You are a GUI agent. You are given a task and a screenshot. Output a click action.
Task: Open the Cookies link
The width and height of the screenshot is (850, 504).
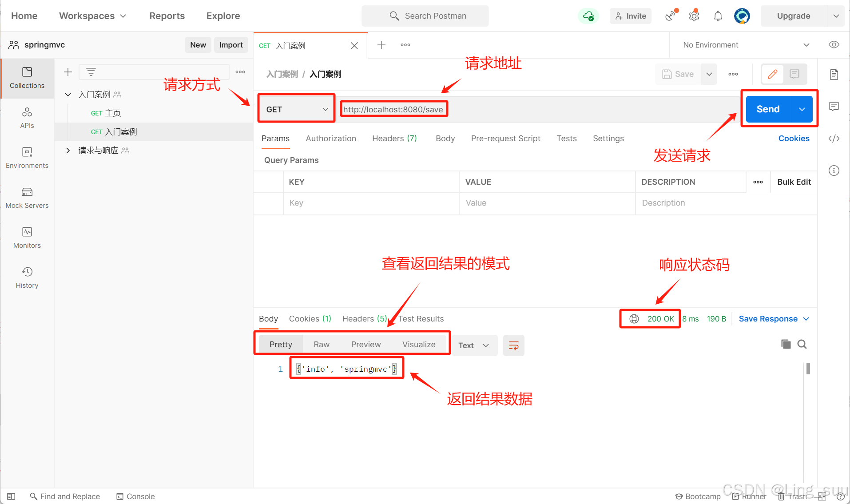coord(794,139)
